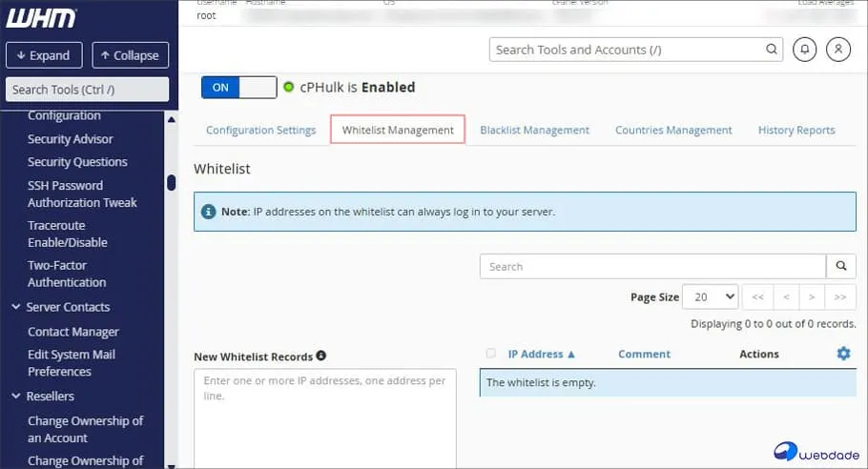Open the user account icon menu
Screen dimensions: 868x469
click(837, 50)
